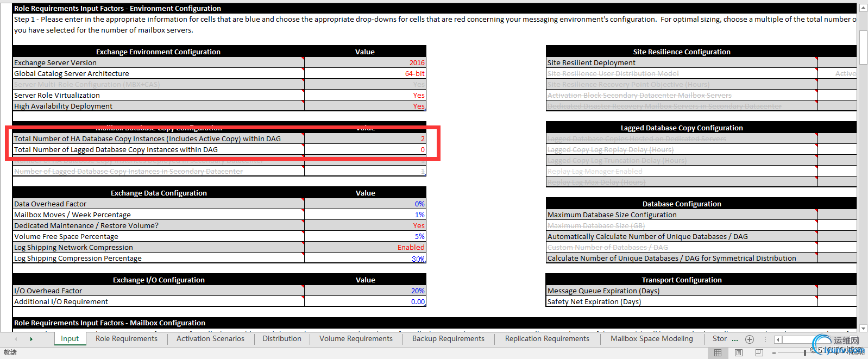The height and width of the screenshot is (359, 868).
Task: Select Exchange Server Version value 2016
Action: coord(365,62)
